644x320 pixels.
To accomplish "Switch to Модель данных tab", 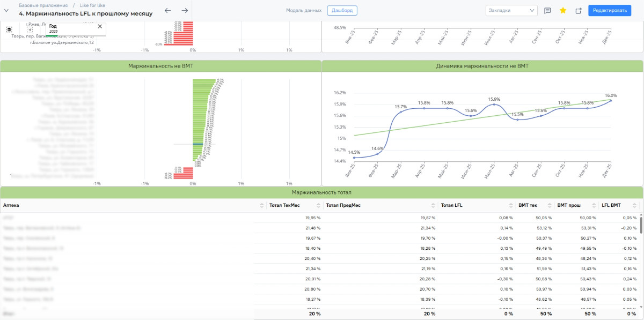I will 304,10.
